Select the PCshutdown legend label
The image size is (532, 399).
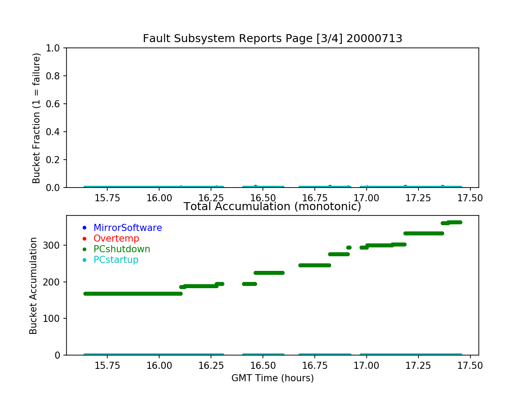pyautogui.click(x=122, y=249)
